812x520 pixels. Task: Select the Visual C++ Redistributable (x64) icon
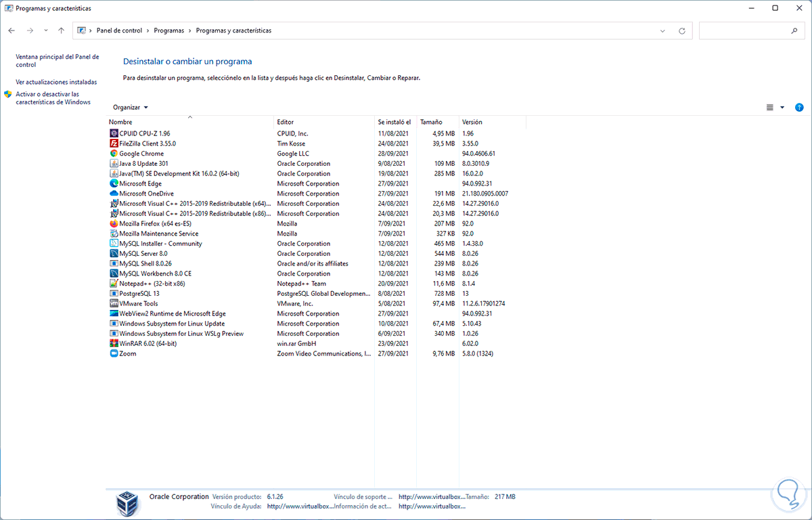click(x=114, y=204)
